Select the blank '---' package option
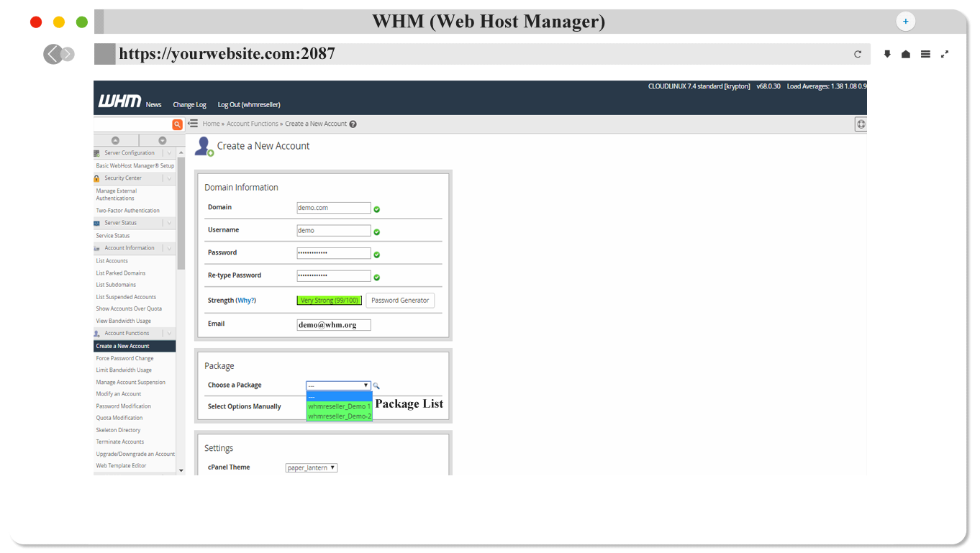This screenshot has width=980, height=553. pyautogui.click(x=339, y=396)
